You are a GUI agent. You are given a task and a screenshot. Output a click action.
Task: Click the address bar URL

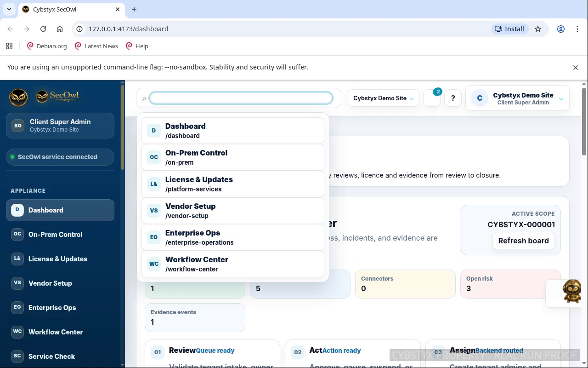tap(128, 29)
